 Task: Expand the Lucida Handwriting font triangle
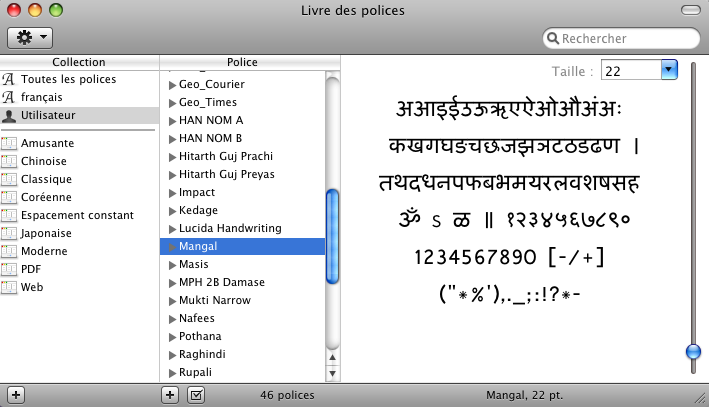(x=173, y=228)
